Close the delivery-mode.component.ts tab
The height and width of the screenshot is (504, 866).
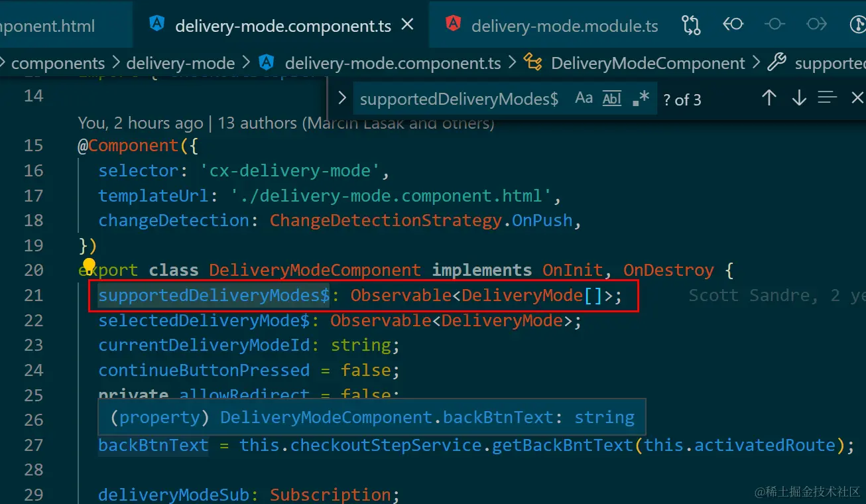(x=408, y=25)
